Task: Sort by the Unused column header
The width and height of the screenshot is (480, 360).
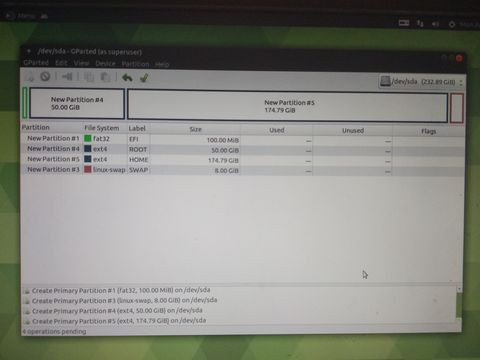Action: (353, 131)
